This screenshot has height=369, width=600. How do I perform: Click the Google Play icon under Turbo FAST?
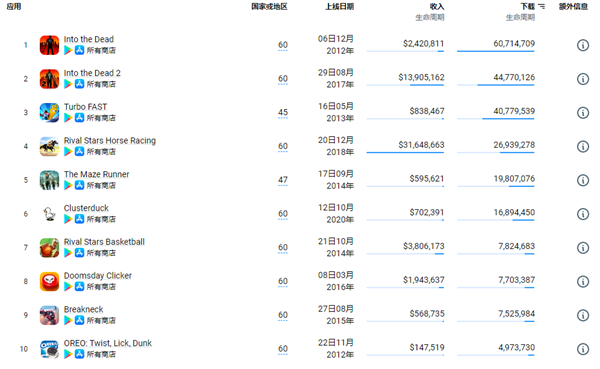click(x=68, y=118)
